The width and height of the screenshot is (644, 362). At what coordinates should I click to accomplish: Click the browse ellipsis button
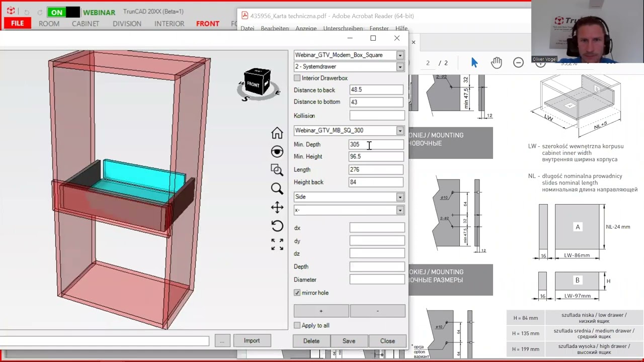point(222,341)
